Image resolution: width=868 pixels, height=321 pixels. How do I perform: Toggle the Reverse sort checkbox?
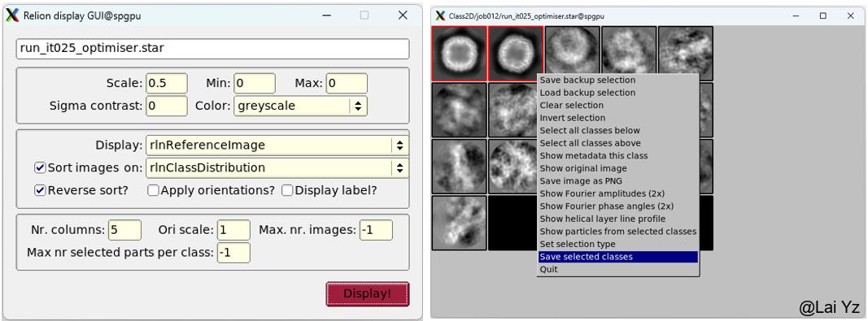39,190
